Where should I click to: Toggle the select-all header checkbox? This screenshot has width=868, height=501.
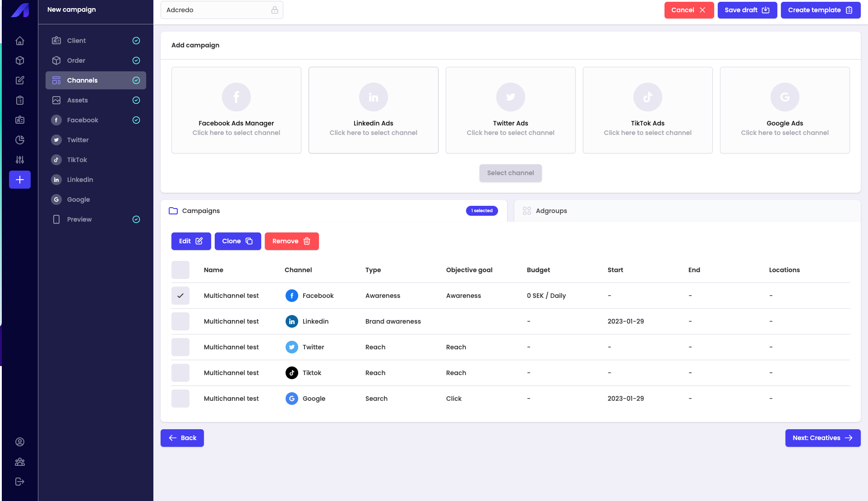[180, 270]
